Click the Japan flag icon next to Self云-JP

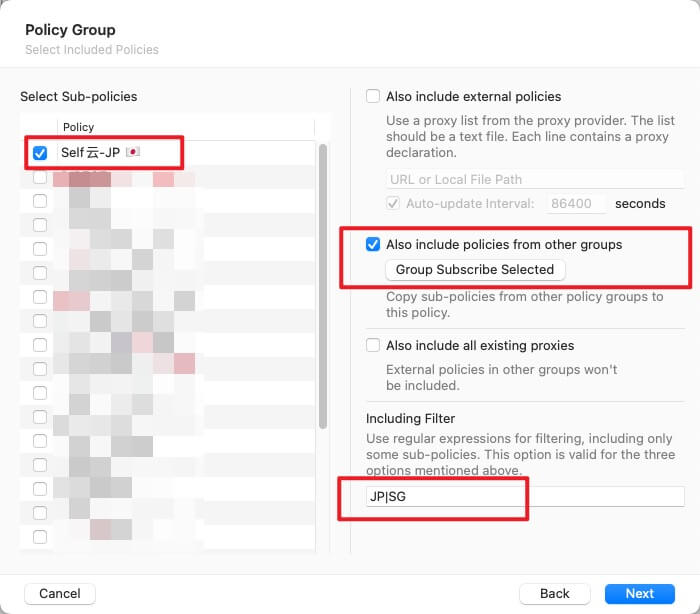point(133,153)
